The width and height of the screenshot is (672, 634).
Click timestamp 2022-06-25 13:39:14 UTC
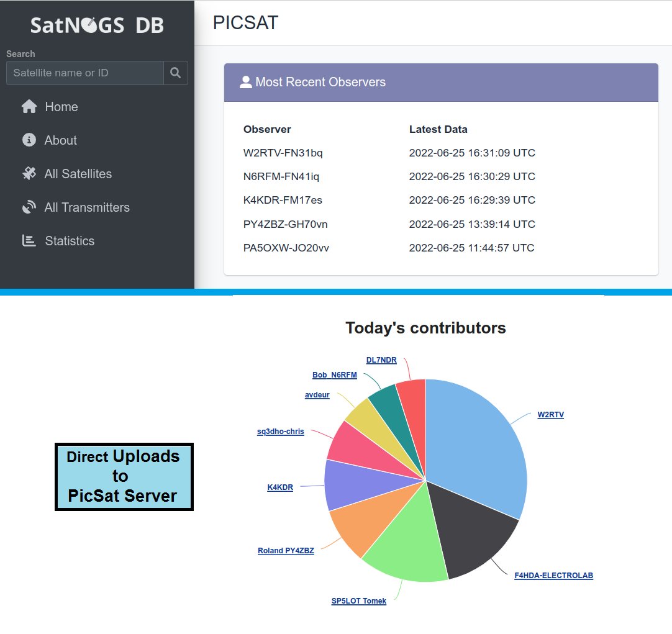pyautogui.click(x=472, y=224)
